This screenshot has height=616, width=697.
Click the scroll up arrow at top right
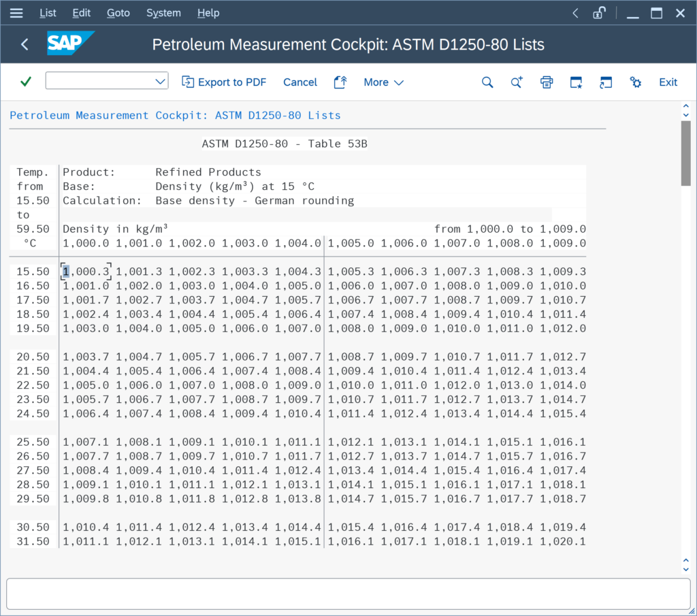coord(685,106)
